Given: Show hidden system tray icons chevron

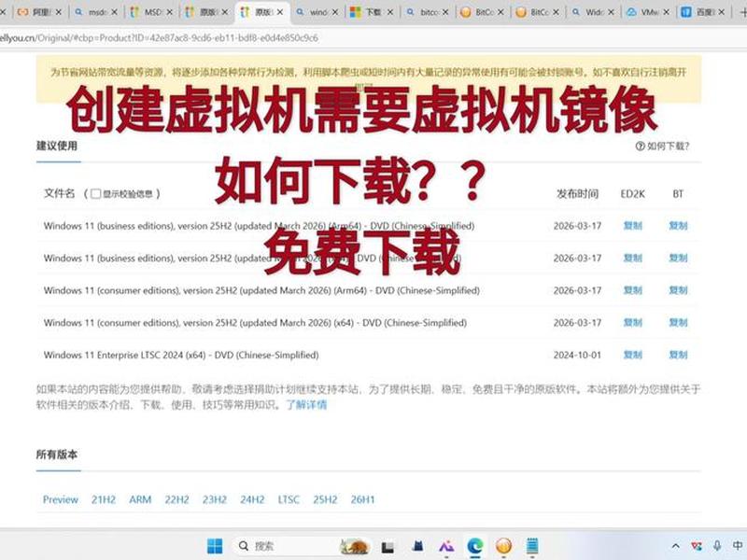Looking at the screenshot, I should point(675,546).
